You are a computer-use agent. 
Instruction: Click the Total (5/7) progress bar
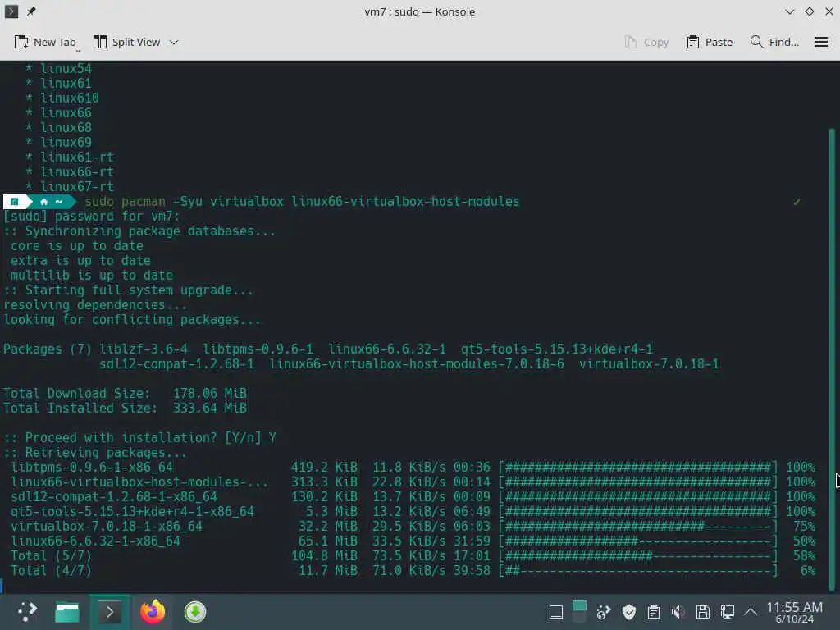[x=638, y=555]
